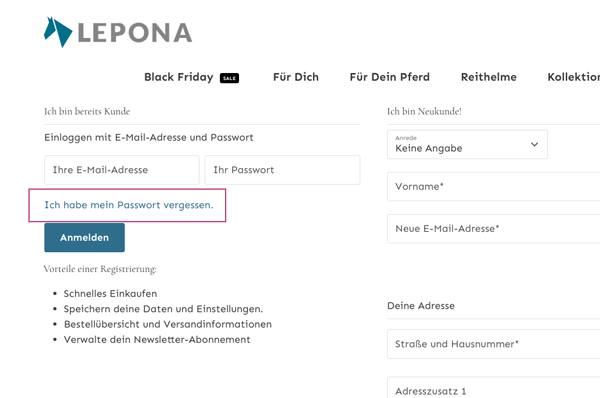
Task: Focus the Ihr Passwort field
Action: (x=282, y=170)
